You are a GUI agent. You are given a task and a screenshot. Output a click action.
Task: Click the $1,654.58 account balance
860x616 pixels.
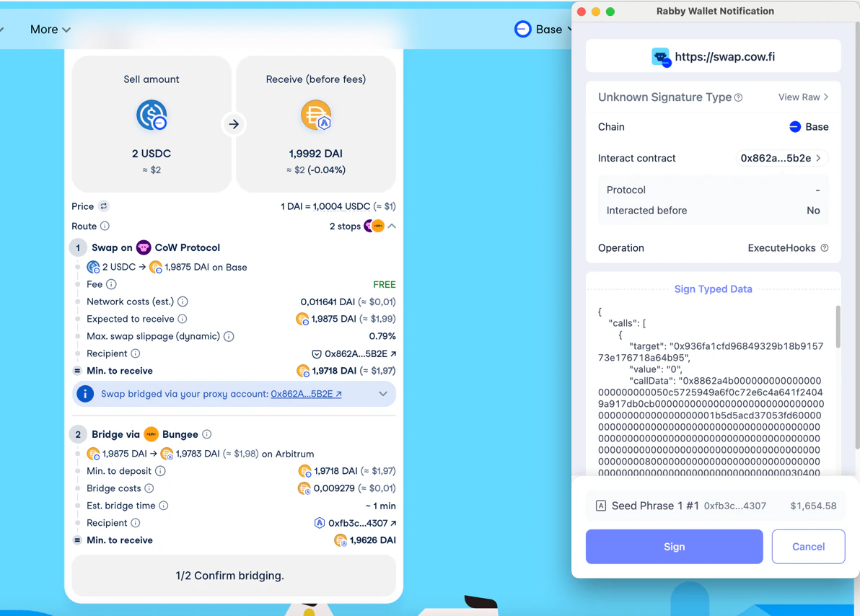click(x=813, y=506)
